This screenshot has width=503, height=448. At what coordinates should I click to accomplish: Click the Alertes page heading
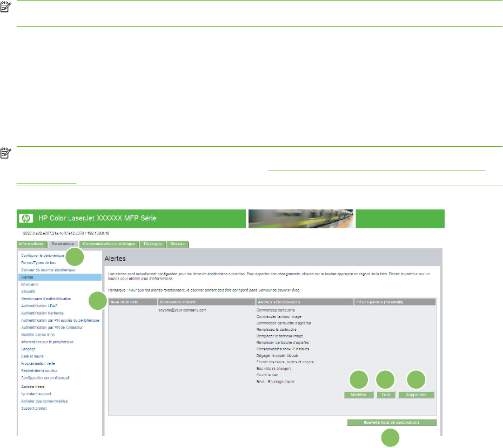click(115, 259)
